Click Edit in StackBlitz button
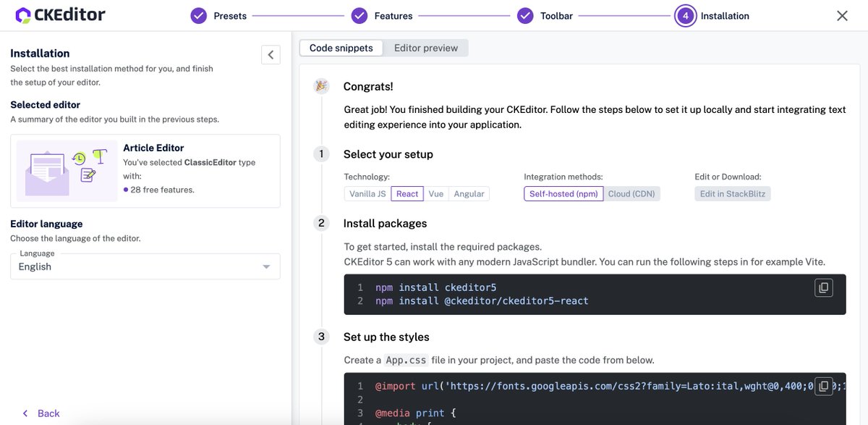 [x=733, y=194]
